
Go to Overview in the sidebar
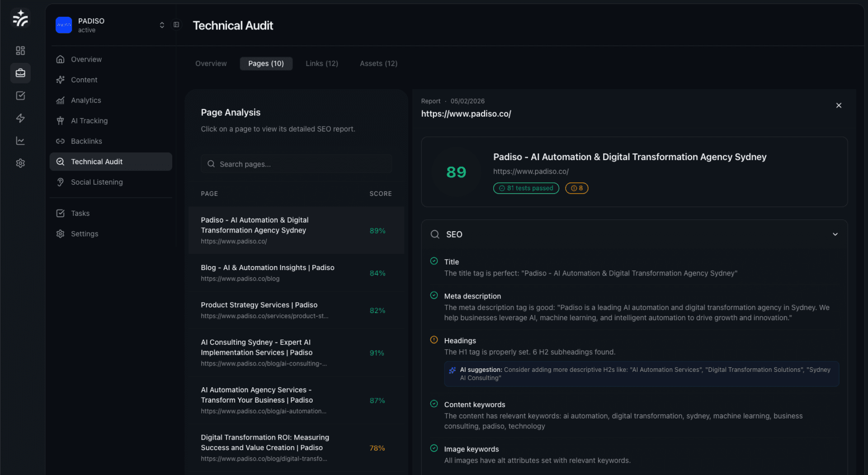tap(111, 59)
